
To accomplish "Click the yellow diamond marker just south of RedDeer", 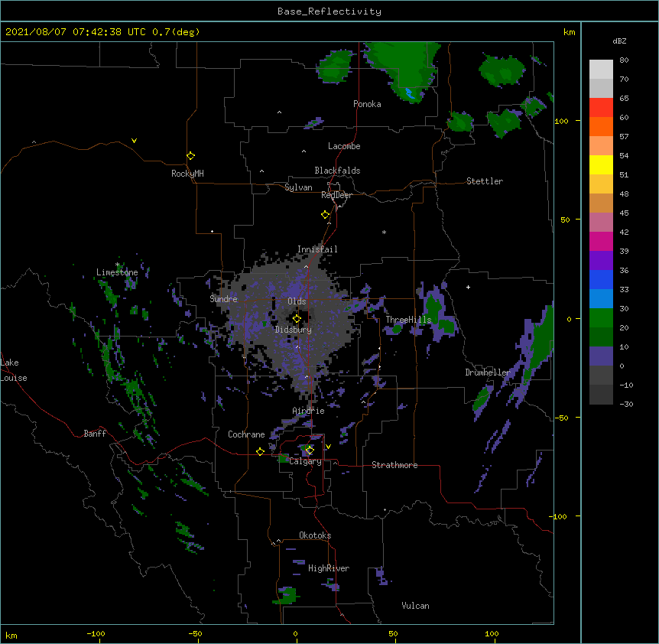I will pyautogui.click(x=325, y=215).
